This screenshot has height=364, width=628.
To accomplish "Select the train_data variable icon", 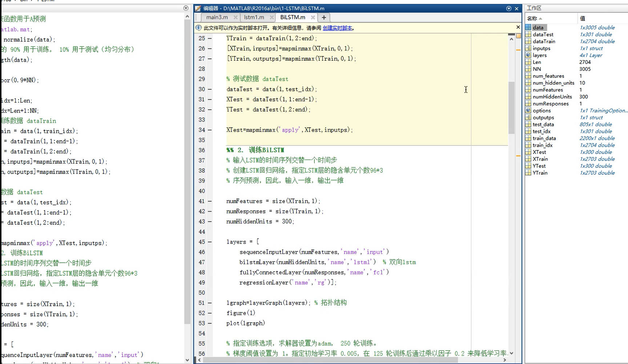I will point(528,138).
